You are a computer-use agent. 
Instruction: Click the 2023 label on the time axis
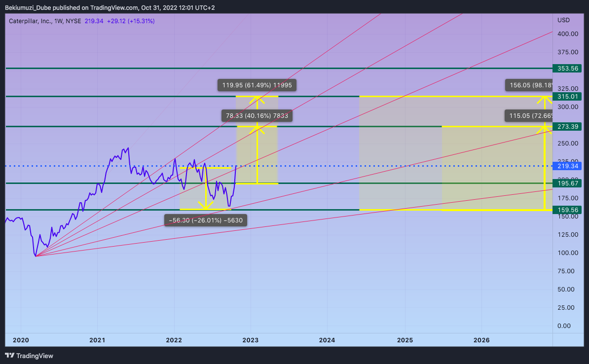click(x=251, y=340)
